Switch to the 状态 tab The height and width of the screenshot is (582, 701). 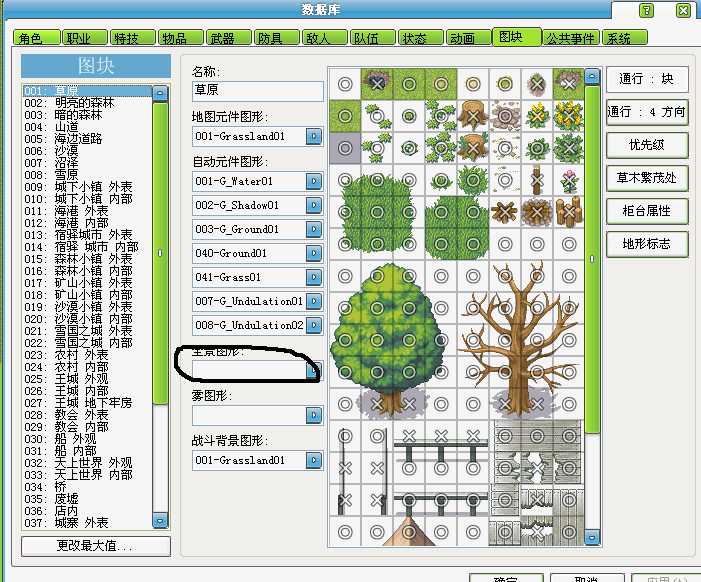point(420,38)
